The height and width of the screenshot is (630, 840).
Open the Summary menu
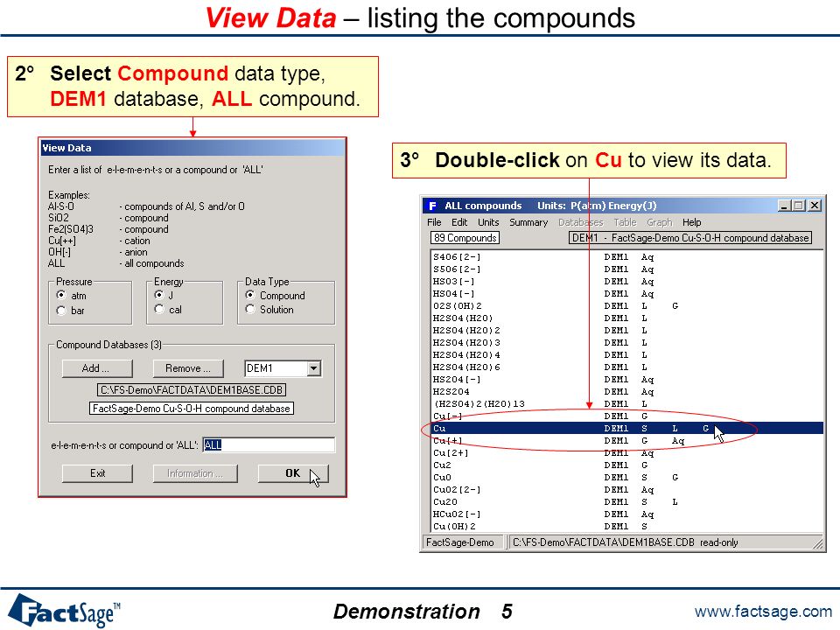point(528,222)
